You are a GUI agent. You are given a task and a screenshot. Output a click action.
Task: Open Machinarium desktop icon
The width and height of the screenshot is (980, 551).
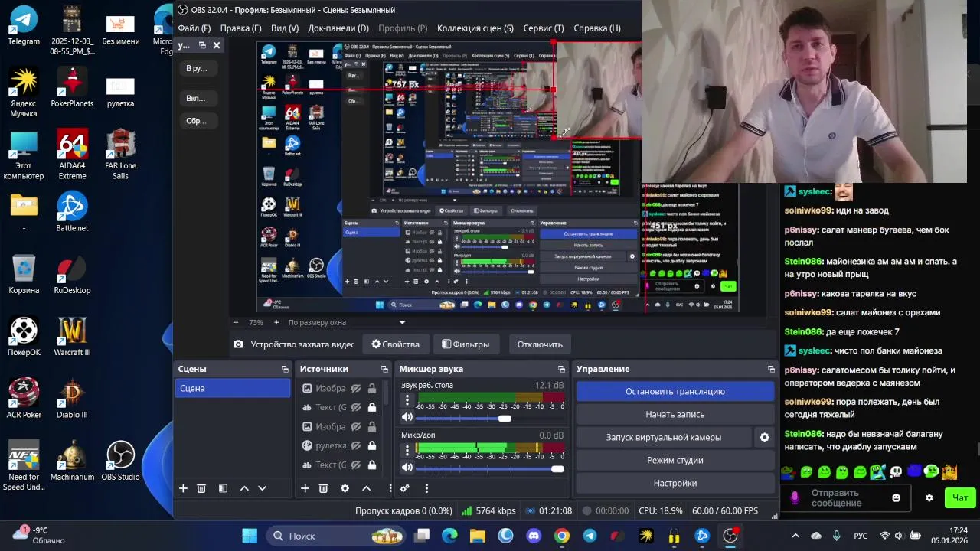[72, 461]
